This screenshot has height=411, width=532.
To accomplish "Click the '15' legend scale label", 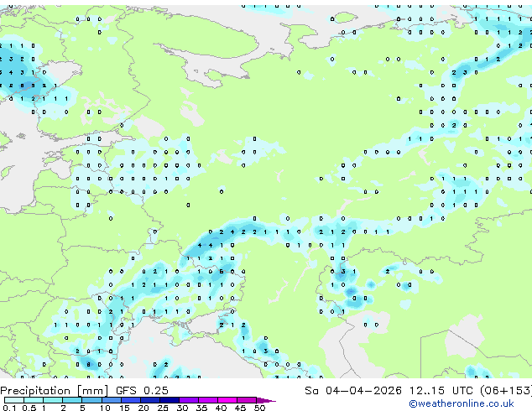I will tap(124, 408).
